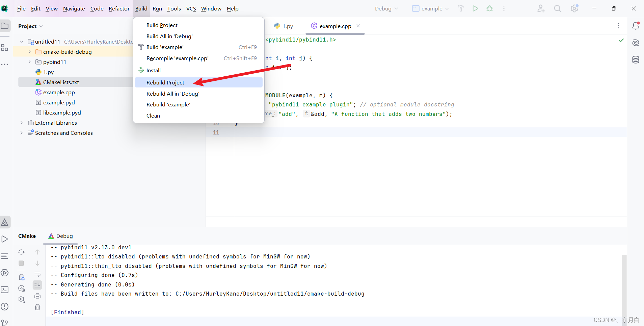
Task: Choose Rebuild Project from the Build menu
Action: coord(165,82)
